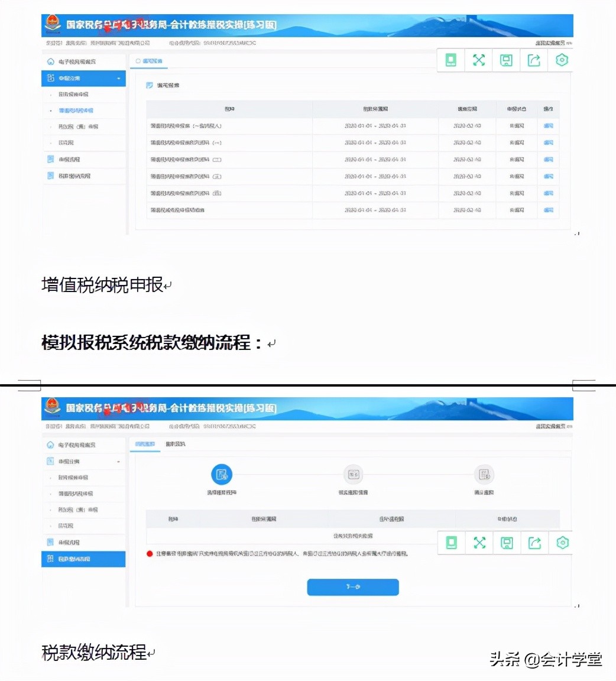Click the save screenshot icon in the green toolbar
616x681 pixels.
point(506,60)
